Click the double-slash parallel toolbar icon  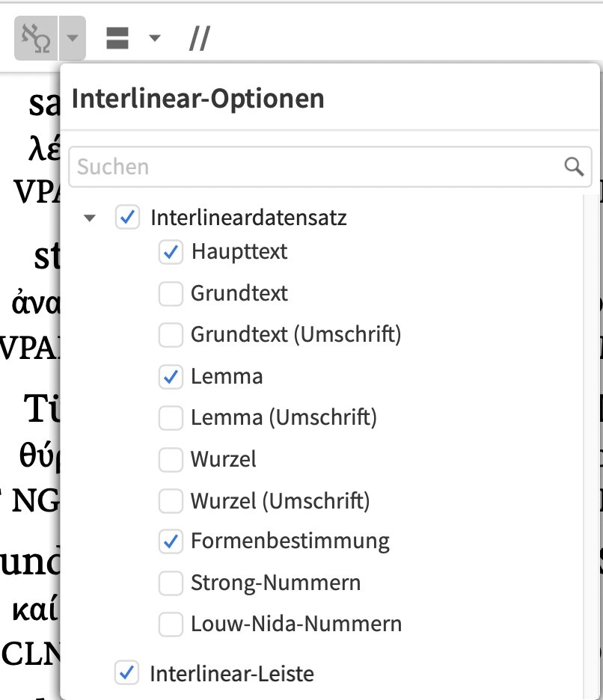click(200, 38)
